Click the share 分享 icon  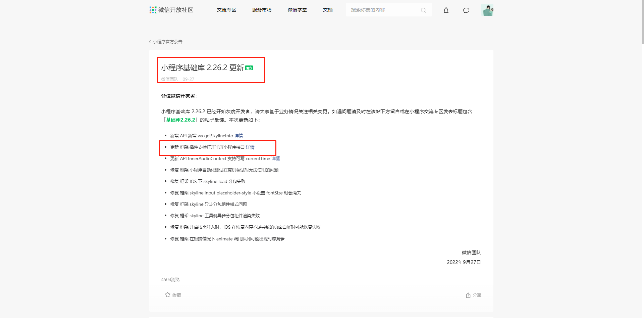(468, 295)
